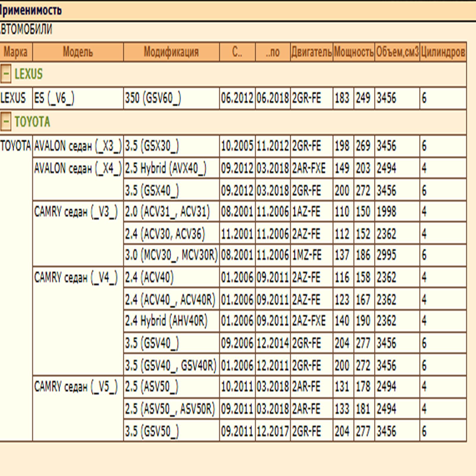Click the Марка column header
This screenshot has height=476, width=476.
[x=16, y=52]
